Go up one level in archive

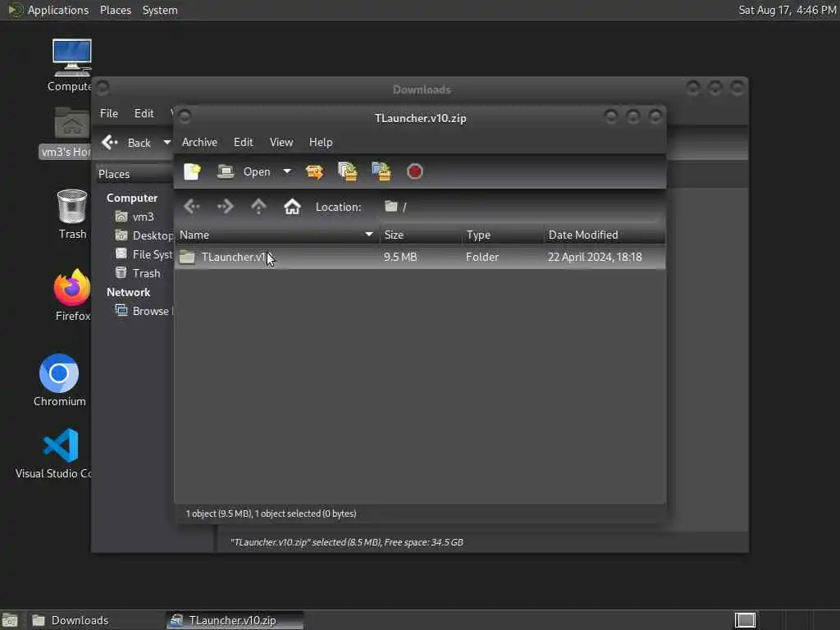pos(258,206)
